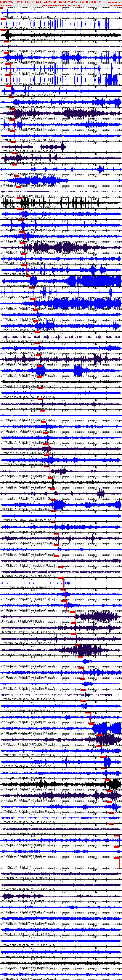
Task: Click the end time 15:45:00.00 label
Action: [x=115, y=6]
